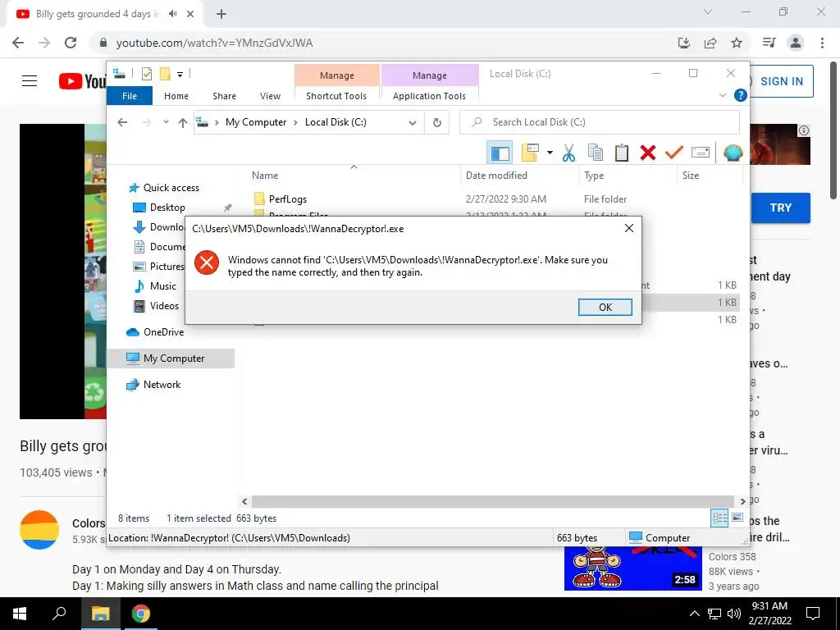The height and width of the screenshot is (630, 840).
Task: Open Chrome media controls icon
Action: pyautogui.click(x=769, y=43)
